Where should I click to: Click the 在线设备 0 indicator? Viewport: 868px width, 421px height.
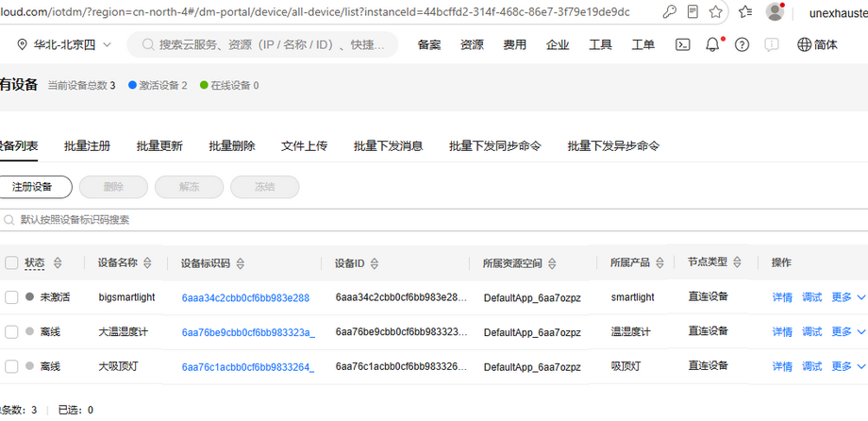(229, 85)
